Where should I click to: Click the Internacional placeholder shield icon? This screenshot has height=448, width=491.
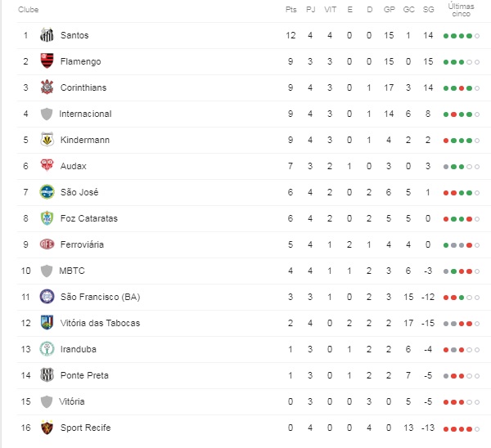tap(47, 114)
